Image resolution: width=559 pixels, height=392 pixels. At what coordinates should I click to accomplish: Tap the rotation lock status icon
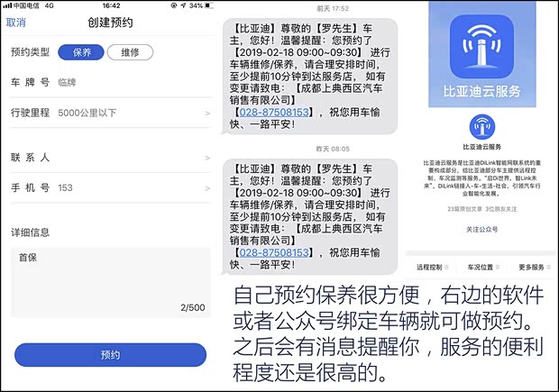174,5
